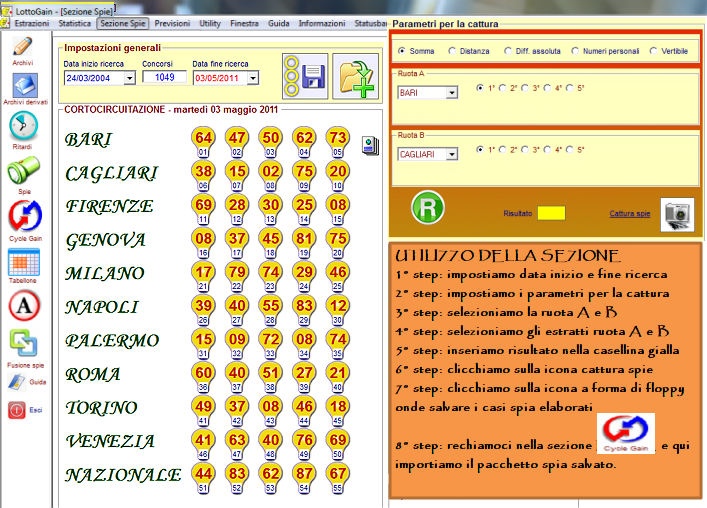
Task: Open the Utility menu
Action: coord(210,23)
